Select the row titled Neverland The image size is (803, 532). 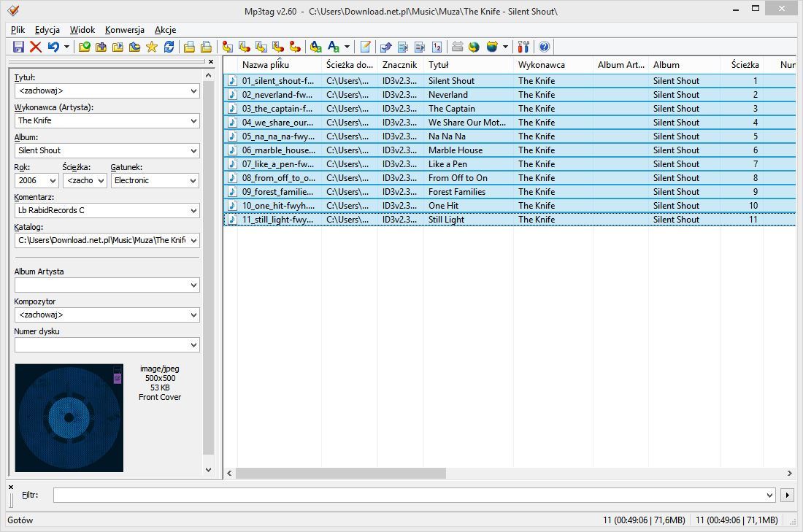pyautogui.click(x=510, y=95)
